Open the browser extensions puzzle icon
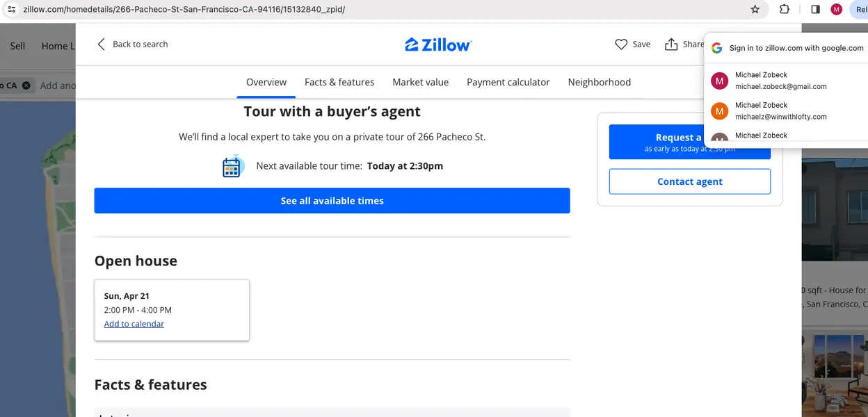 (x=785, y=9)
